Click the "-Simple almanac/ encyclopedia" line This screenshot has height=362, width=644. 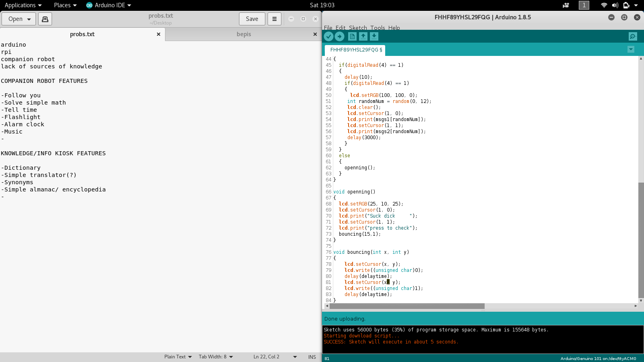pyautogui.click(x=53, y=189)
